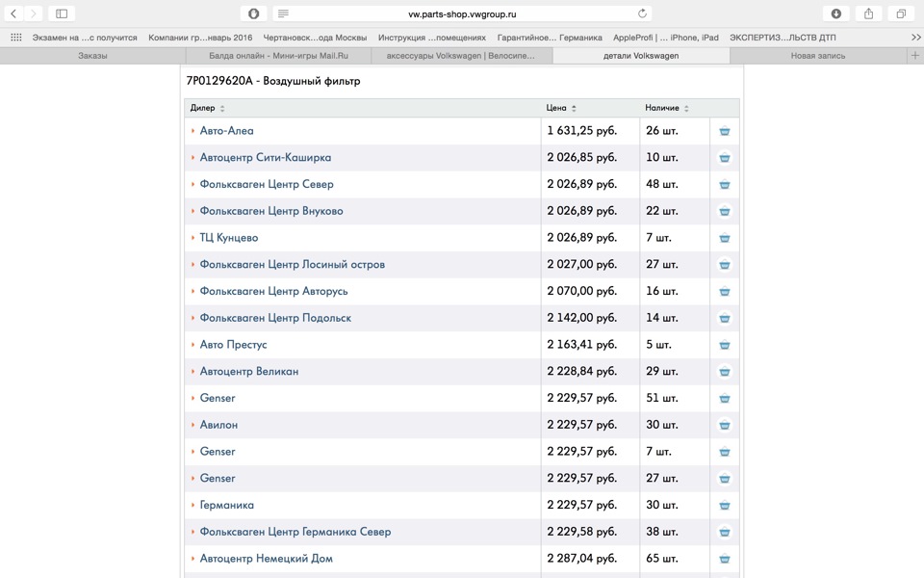Open the Экзамен на ...с получится bookmark
The width and height of the screenshot is (924, 578).
[85, 38]
